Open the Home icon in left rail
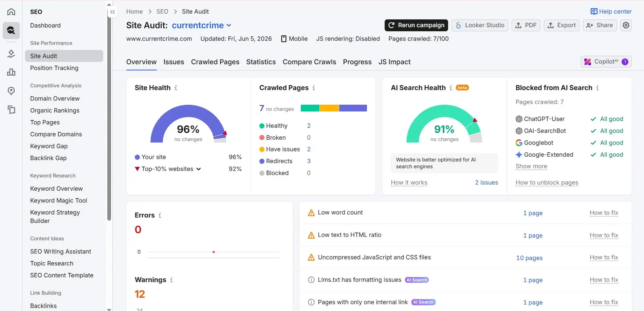The width and height of the screenshot is (644, 311). (11, 12)
